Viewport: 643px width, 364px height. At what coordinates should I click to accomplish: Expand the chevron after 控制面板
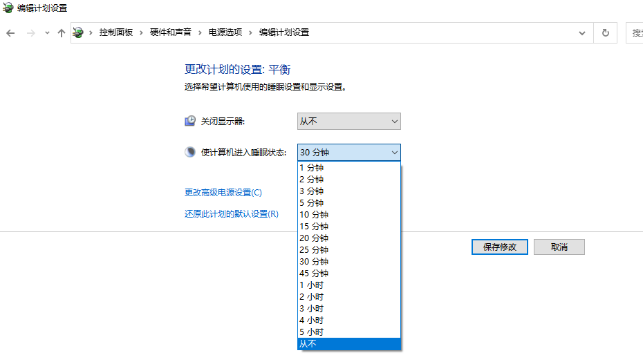[141, 32]
